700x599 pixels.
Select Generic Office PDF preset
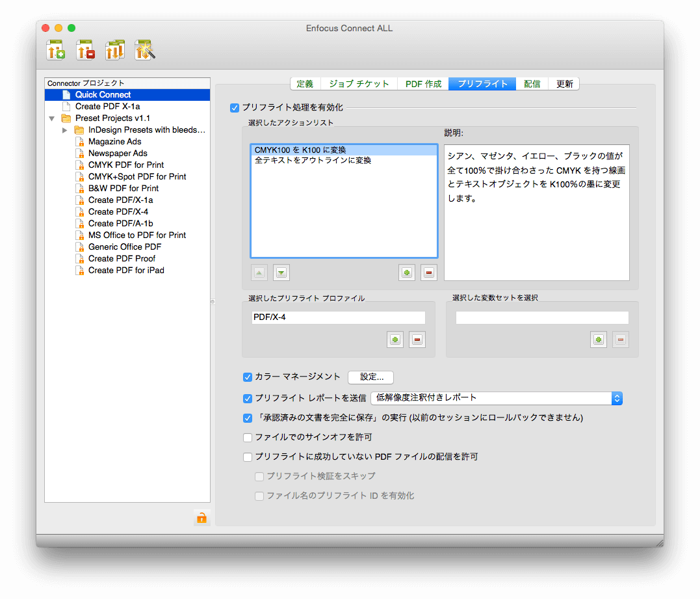click(x=127, y=247)
